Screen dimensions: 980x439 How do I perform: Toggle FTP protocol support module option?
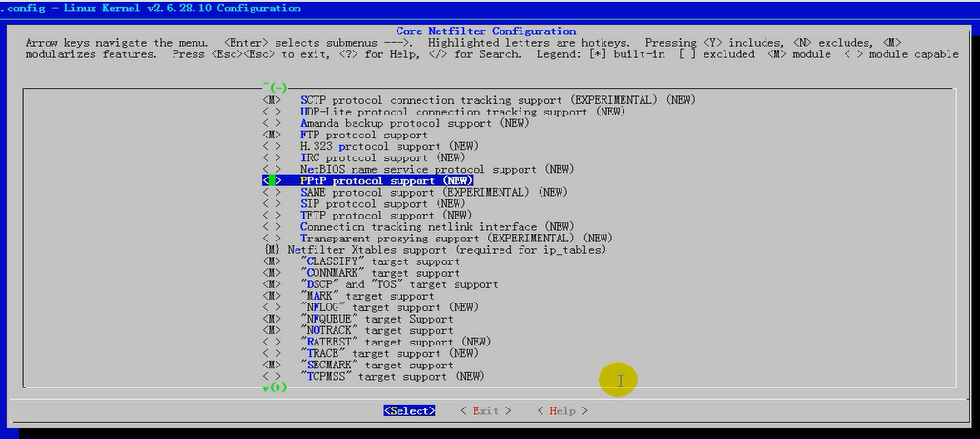coord(345,135)
